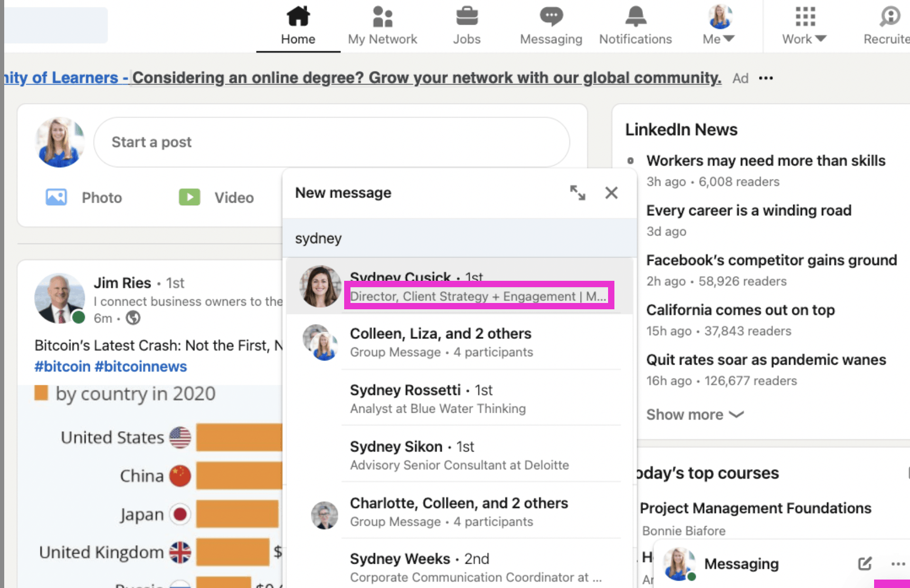Open the Recruiter icon

(890, 16)
